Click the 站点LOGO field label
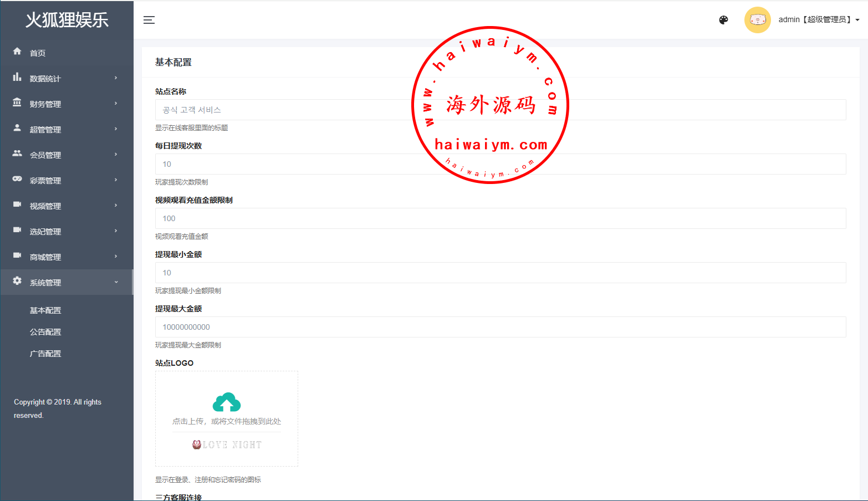 pos(175,363)
